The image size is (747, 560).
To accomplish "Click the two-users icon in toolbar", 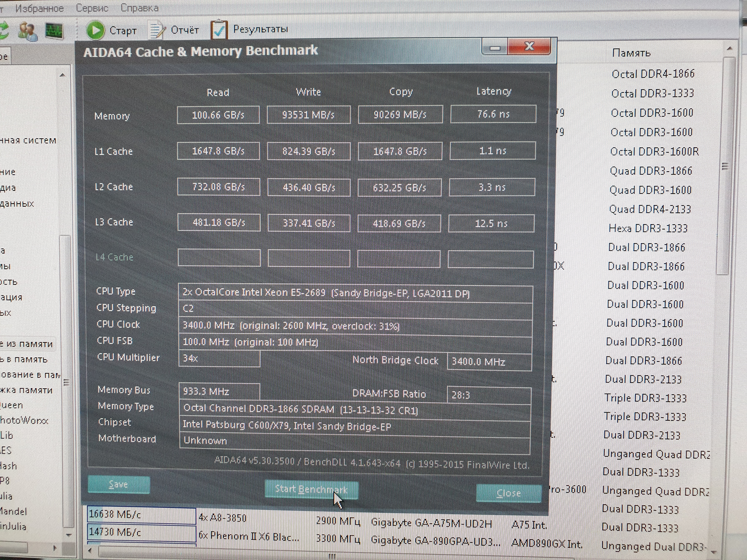I will pos(28,31).
